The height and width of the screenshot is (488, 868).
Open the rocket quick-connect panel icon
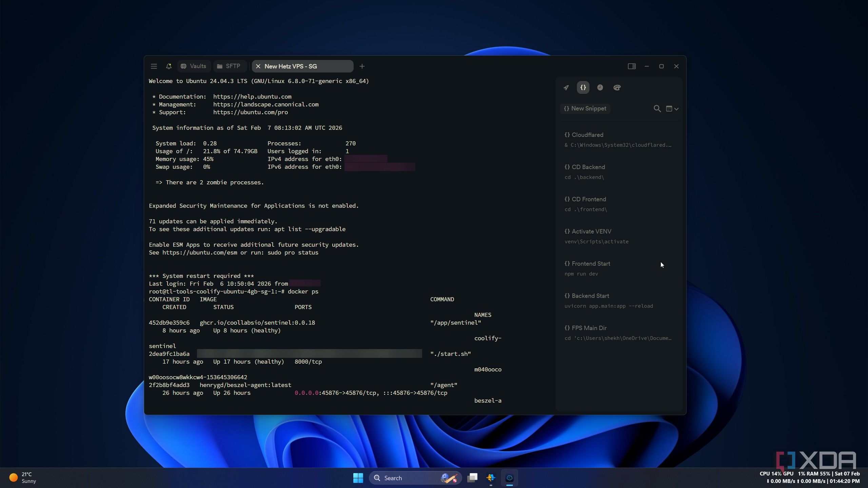click(x=566, y=87)
